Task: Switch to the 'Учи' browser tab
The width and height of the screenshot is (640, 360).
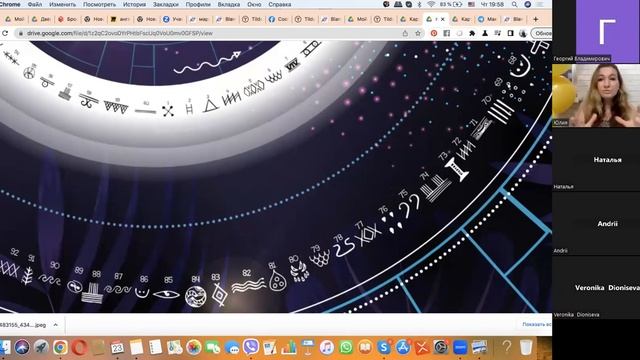Action: [x=173, y=19]
